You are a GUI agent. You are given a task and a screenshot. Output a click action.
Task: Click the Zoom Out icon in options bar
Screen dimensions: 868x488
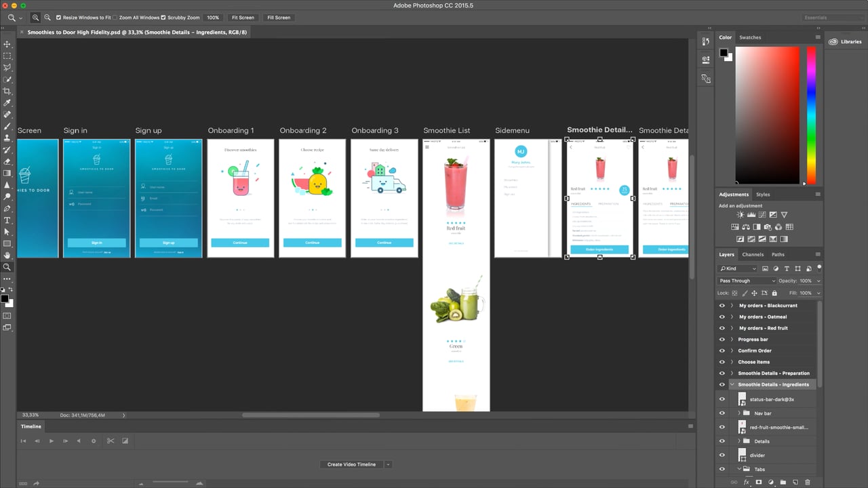47,18
